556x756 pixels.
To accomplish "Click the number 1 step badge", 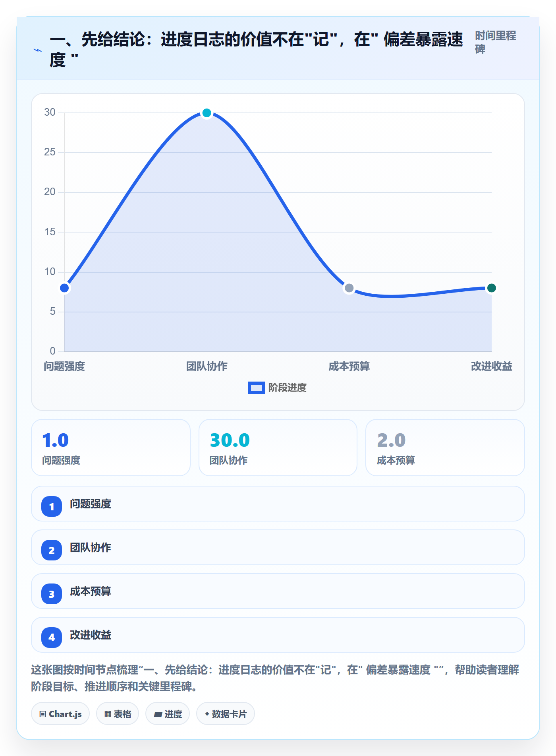I will (52, 506).
